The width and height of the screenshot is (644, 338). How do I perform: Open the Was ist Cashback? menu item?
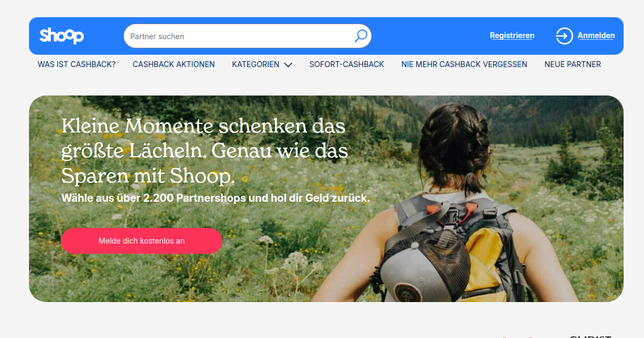point(77,64)
